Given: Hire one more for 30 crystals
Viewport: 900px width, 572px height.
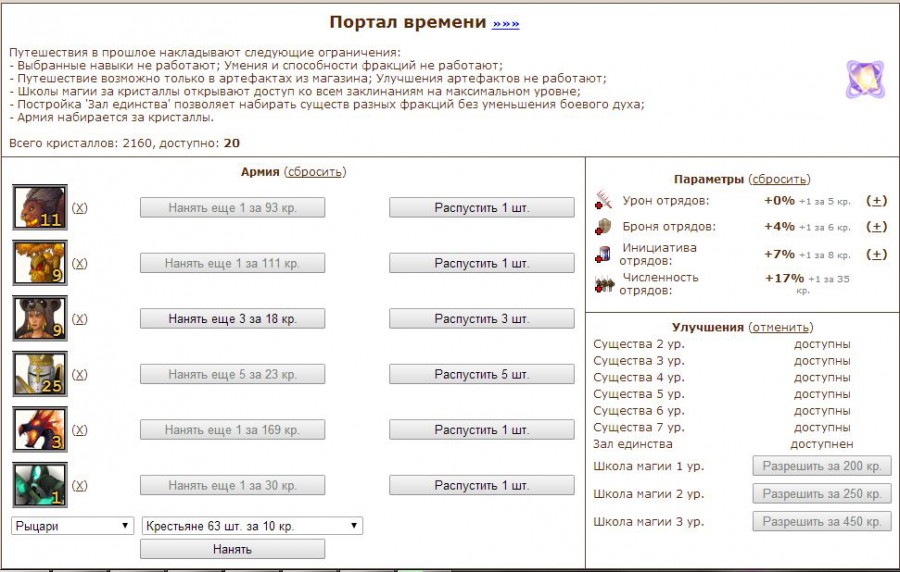Looking at the screenshot, I should coord(232,486).
